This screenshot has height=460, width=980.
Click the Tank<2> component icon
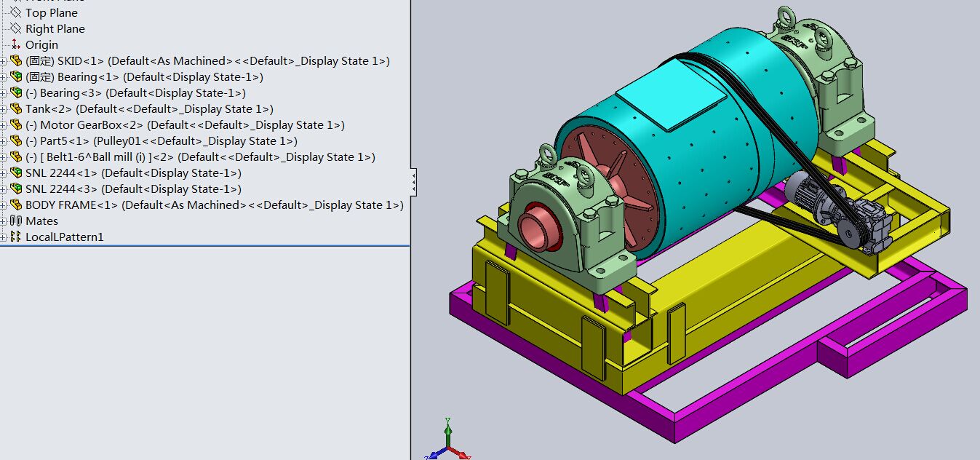click(x=15, y=109)
